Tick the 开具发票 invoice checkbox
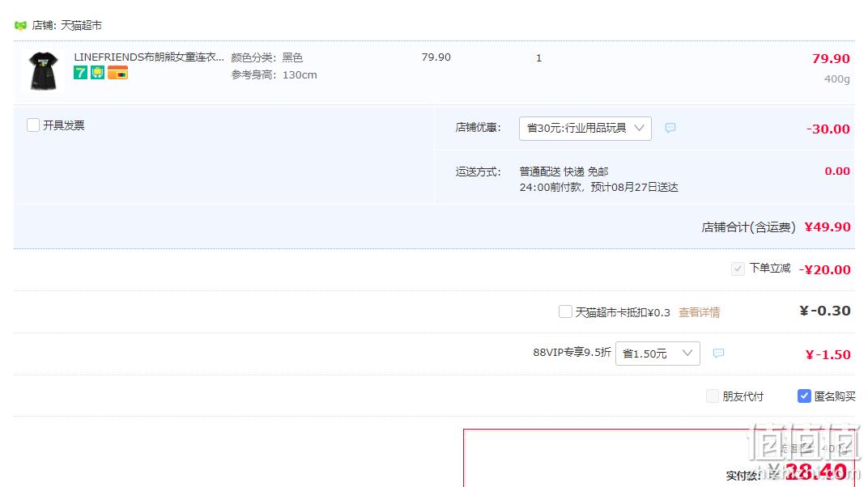This screenshot has height=487, width=868. coord(33,125)
